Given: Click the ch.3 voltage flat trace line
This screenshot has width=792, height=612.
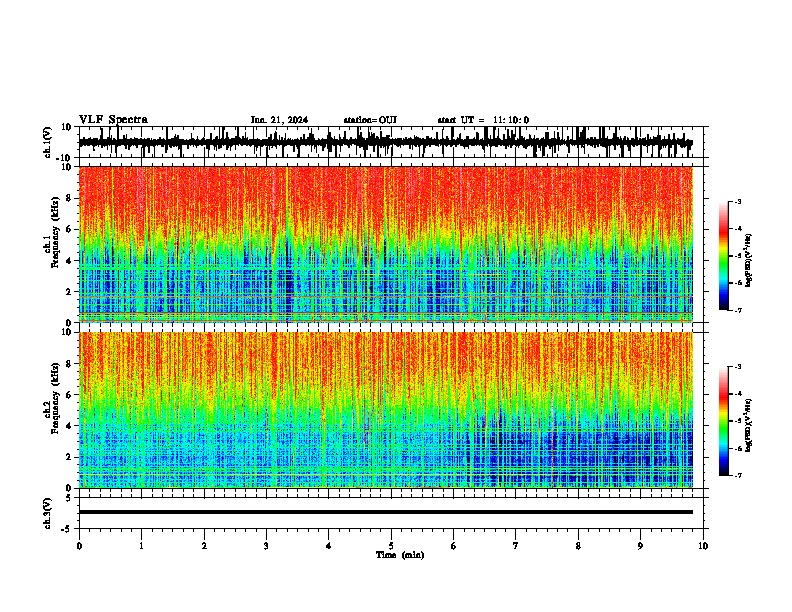Looking at the screenshot, I should click(x=386, y=512).
